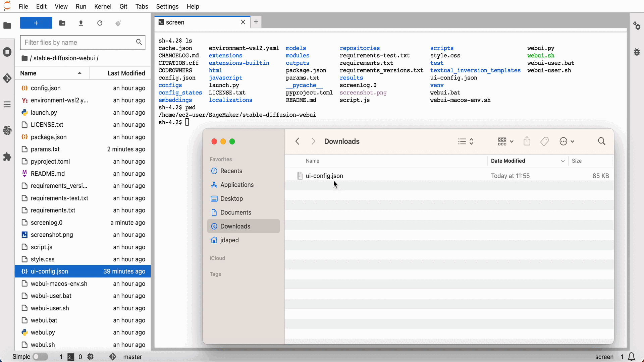
Task: Click the blue new launcher button
Action: pos(36,23)
